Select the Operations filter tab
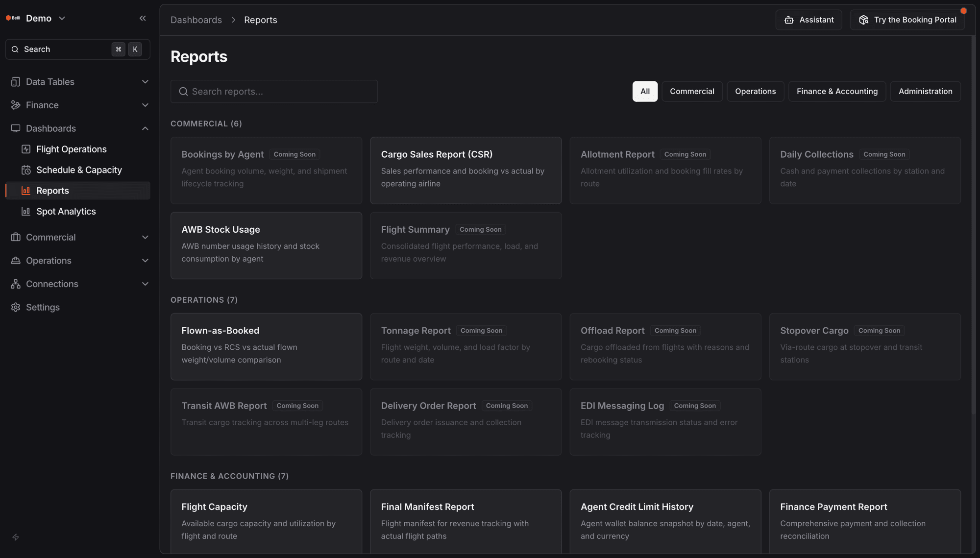The image size is (980, 558). click(755, 92)
